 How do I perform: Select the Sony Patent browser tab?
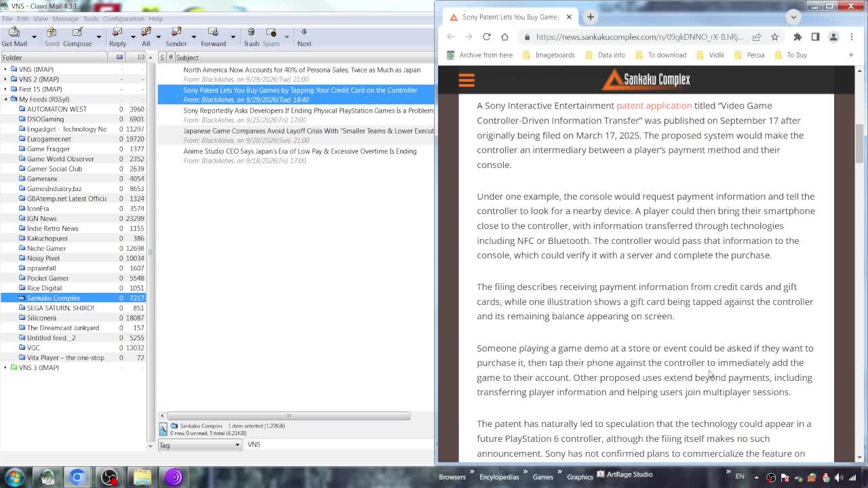(510, 17)
